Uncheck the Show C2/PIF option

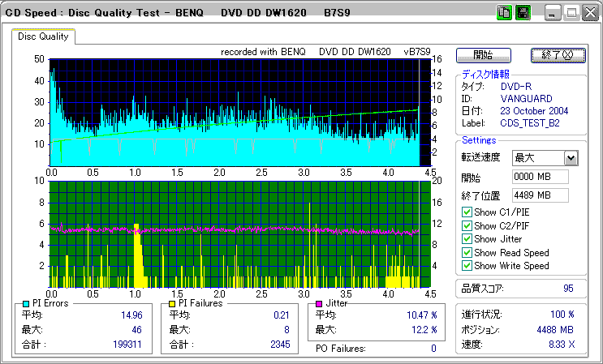[x=467, y=226]
